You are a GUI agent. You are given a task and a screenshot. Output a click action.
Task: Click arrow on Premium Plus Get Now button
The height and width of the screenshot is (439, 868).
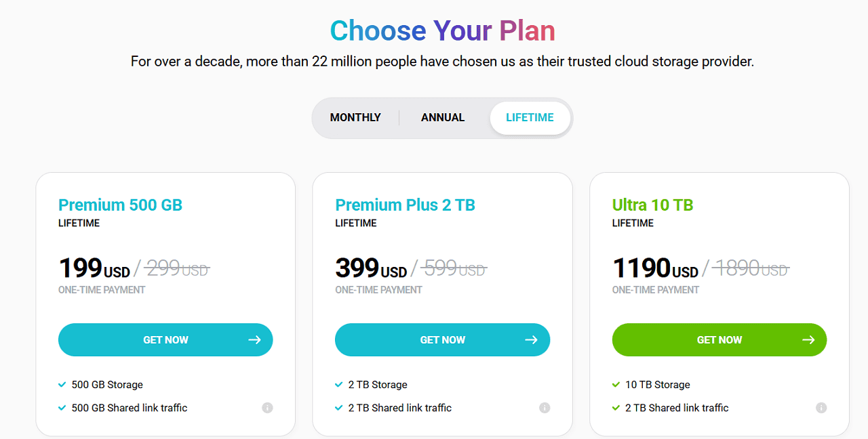532,340
